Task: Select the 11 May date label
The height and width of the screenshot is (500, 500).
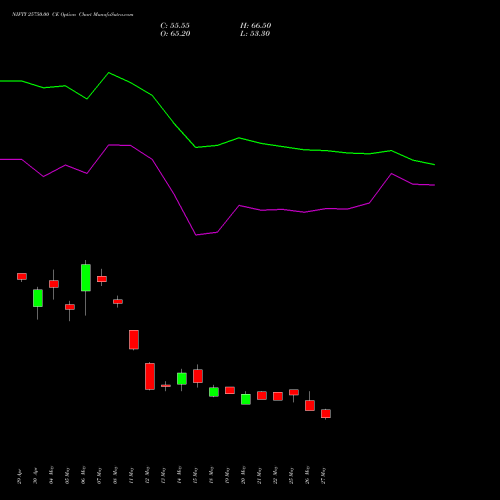Action: point(131,475)
